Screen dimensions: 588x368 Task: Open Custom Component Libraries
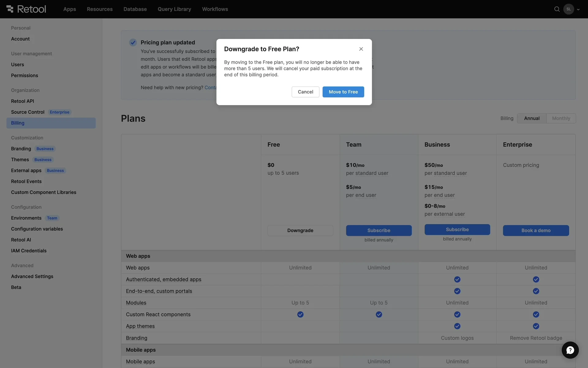click(x=43, y=192)
